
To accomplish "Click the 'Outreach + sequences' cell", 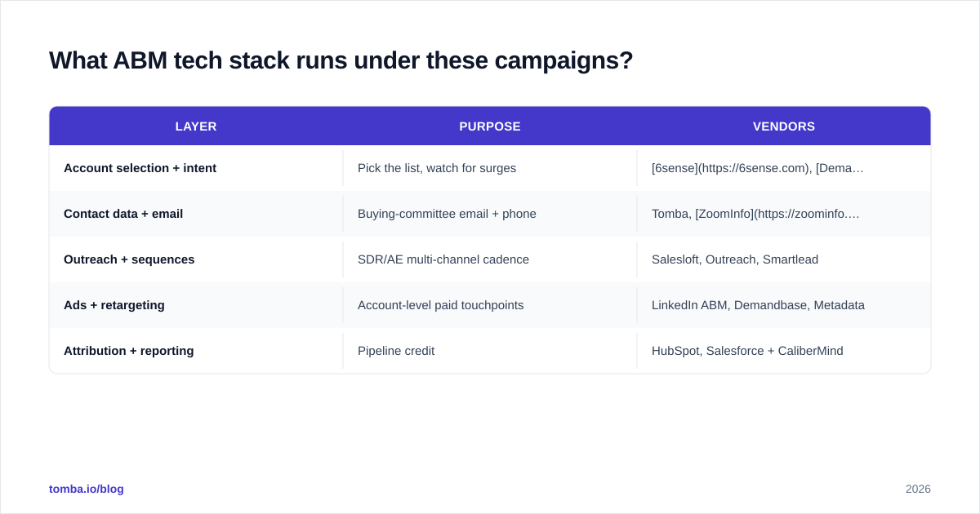I will [196, 259].
